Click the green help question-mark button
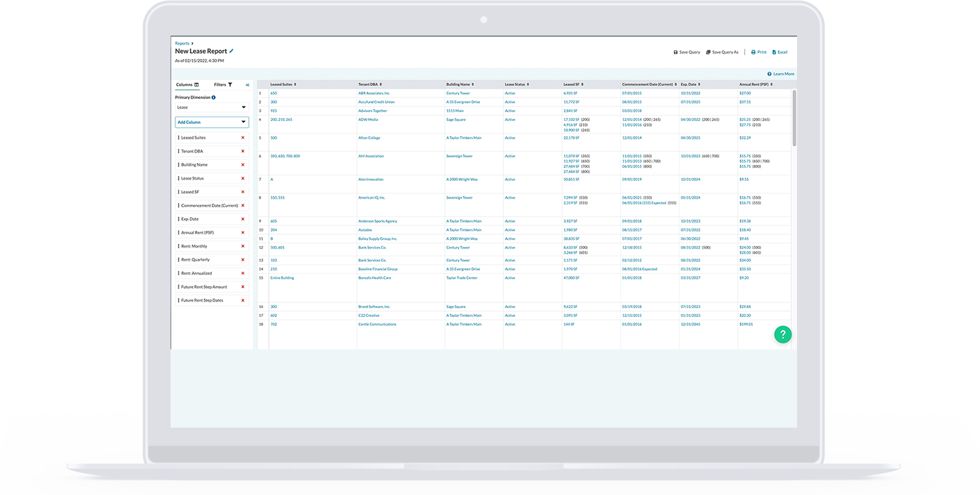The image size is (980, 495). [783, 334]
